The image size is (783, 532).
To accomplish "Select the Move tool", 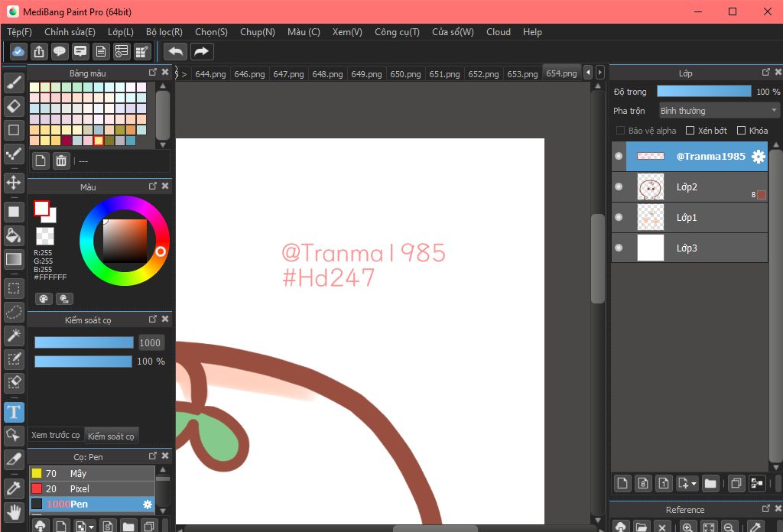I will click(14, 182).
